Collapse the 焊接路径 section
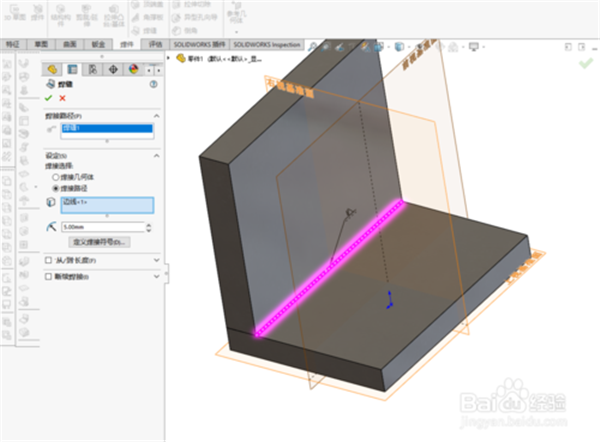Screen dimensions: 600x442 (156, 117)
